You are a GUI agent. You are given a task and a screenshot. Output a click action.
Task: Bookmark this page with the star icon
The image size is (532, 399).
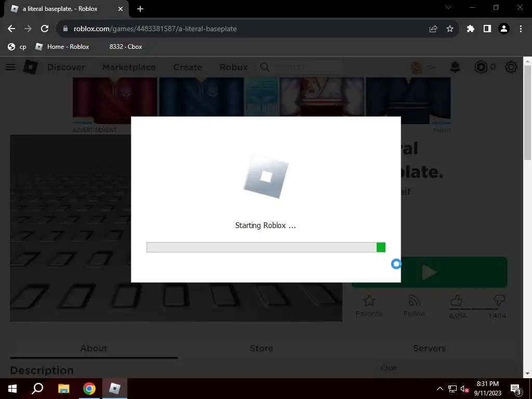coord(450,29)
